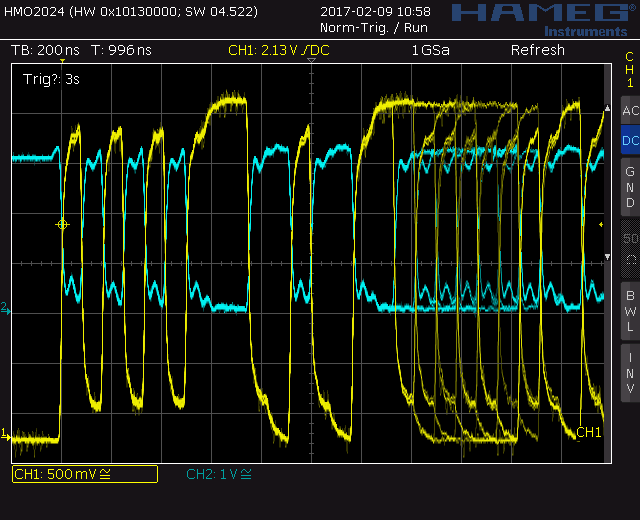Select the CH2 1 V scale readout
Viewport: 640px width, 520px height.
[219, 474]
